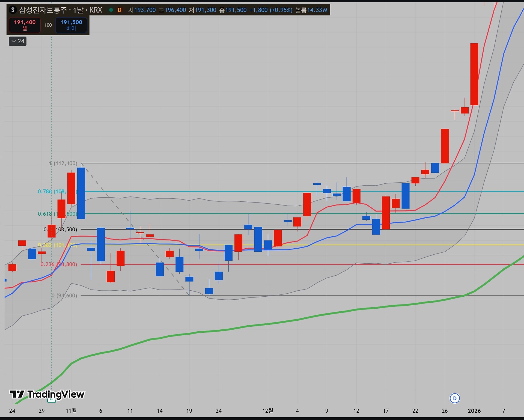Click the orange D delayed-data indicator
524x420 pixels.
coord(119,10)
